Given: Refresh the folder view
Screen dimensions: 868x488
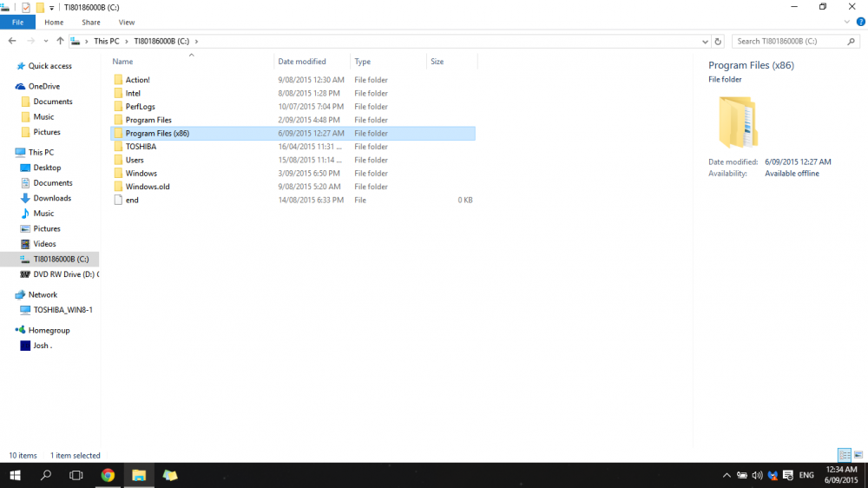Looking at the screenshot, I should (718, 42).
